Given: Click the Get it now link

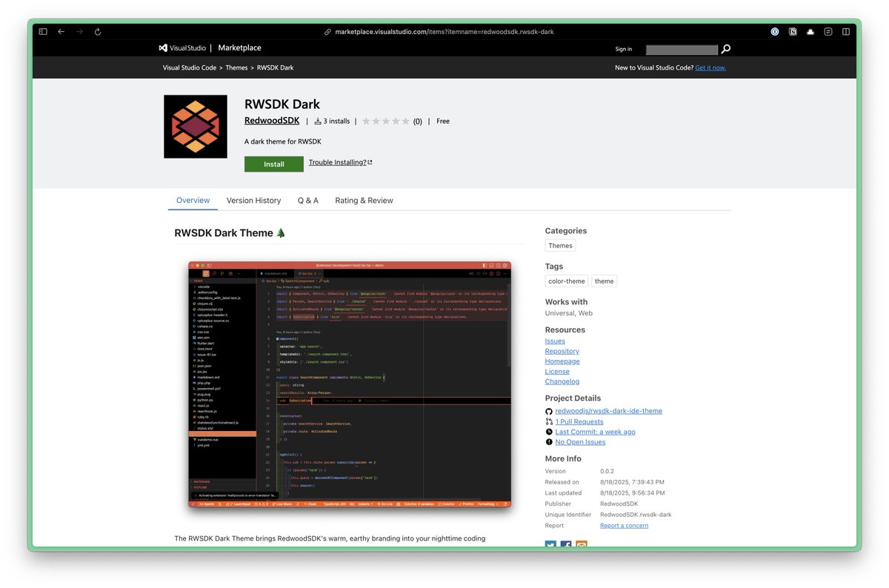Looking at the screenshot, I should [x=710, y=67].
